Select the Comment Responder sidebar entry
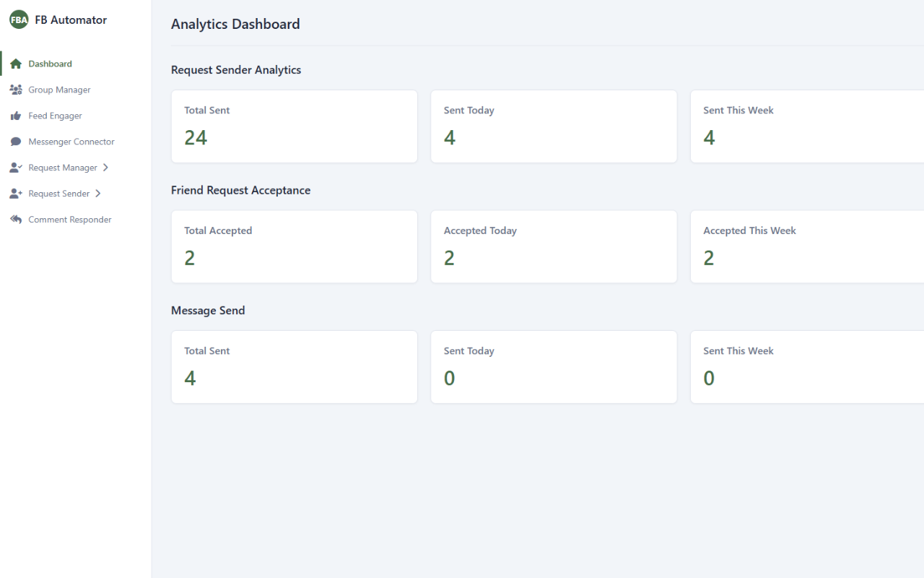Screen dimensions: 924x578 [x=69, y=219]
